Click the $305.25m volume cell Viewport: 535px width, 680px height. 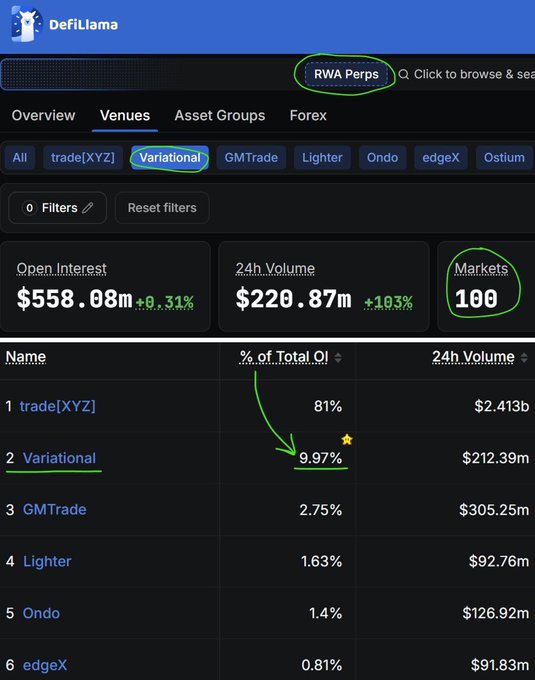[x=494, y=510]
